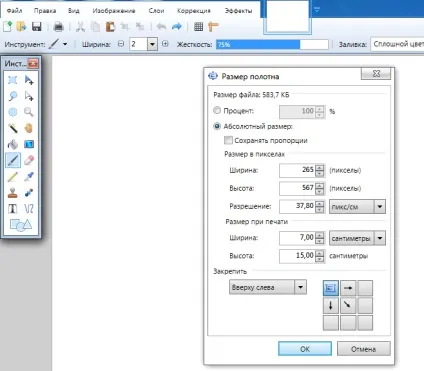Select the Абсолютный размер radio button
The width and height of the screenshot is (424, 371).
(x=217, y=126)
